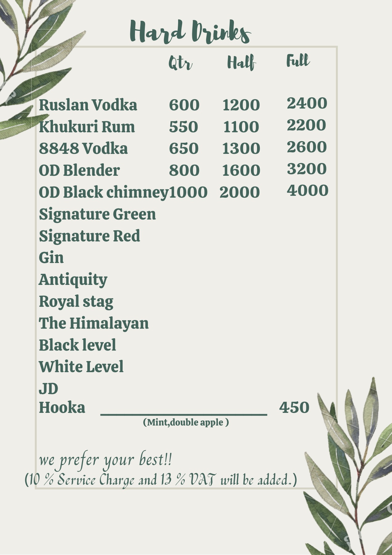Select the Half column header
Image resolution: width=392 pixels, height=555 pixels.
241,63
